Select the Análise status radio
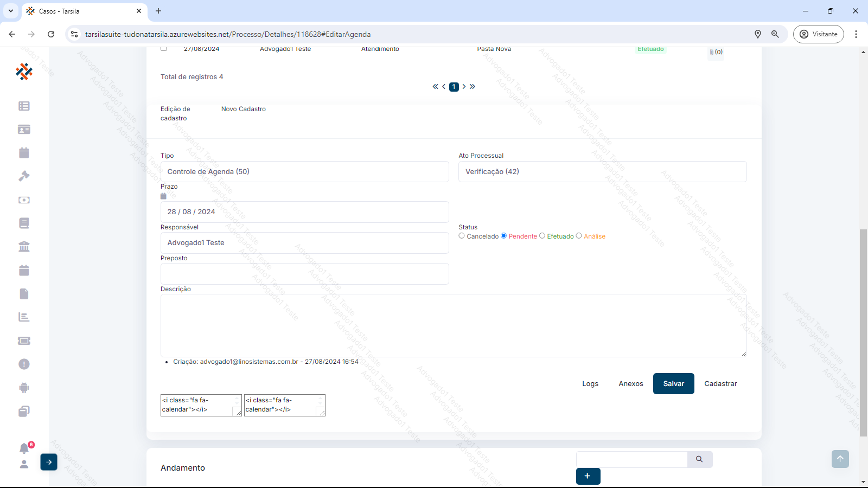This screenshot has width=868, height=488. coord(579,236)
